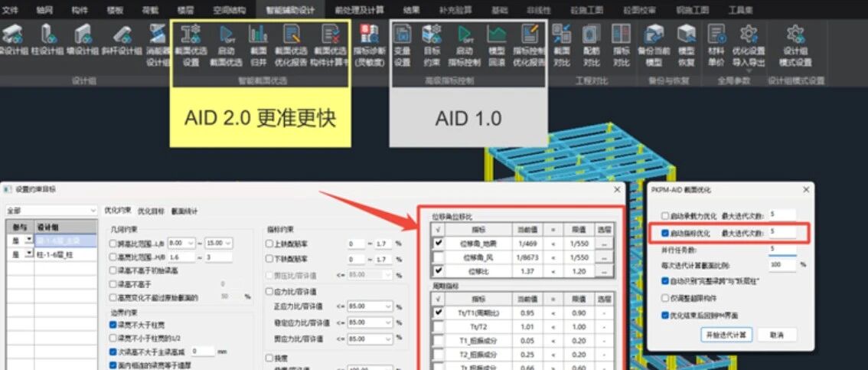Click 开始迭代计算 button
Screen dimensions: 868x370
tap(726, 335)
